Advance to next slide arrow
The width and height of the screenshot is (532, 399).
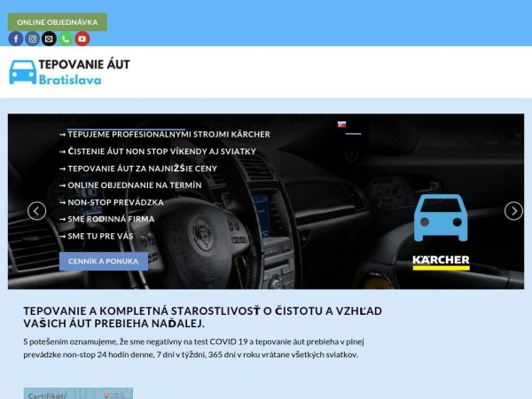513,211
